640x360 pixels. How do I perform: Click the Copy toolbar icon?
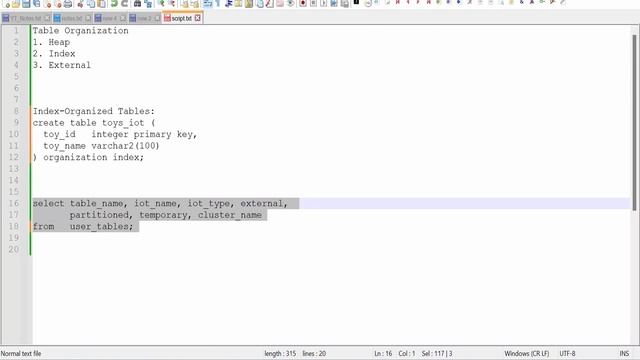pos(91,4)
